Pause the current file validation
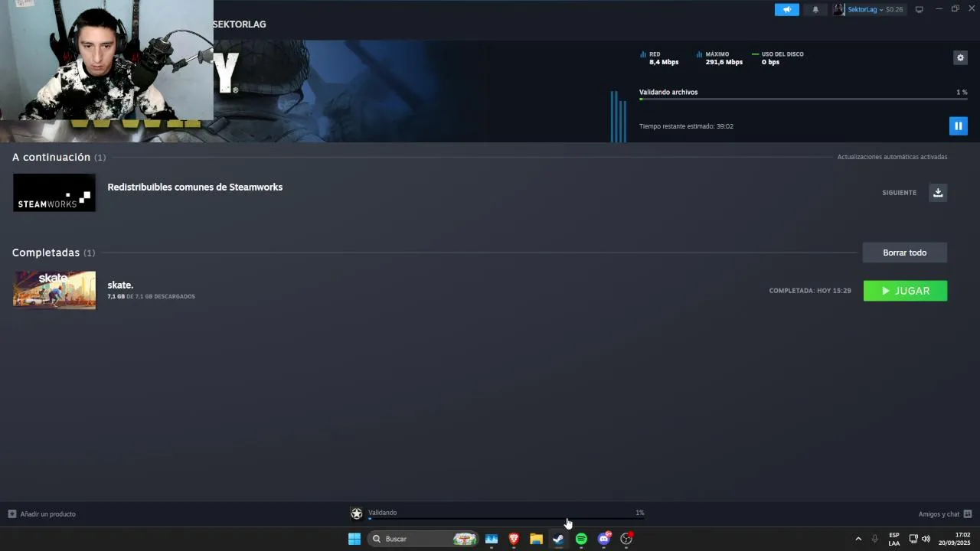 (958, 126)
